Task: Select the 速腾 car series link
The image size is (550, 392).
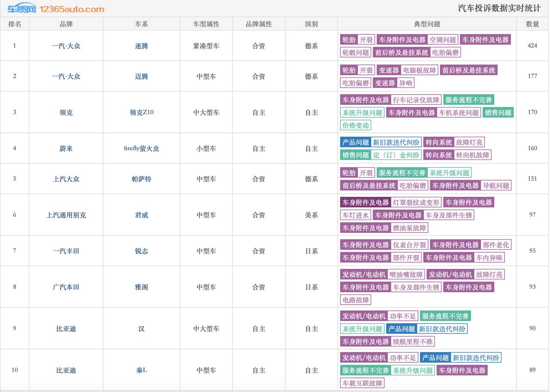Action: tap(141, 46)
